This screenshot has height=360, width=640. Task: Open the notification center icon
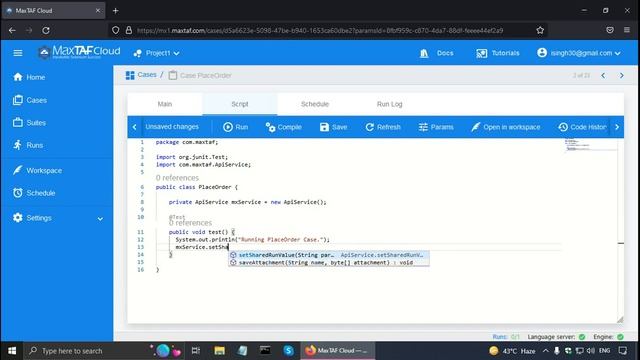(623, 351)
